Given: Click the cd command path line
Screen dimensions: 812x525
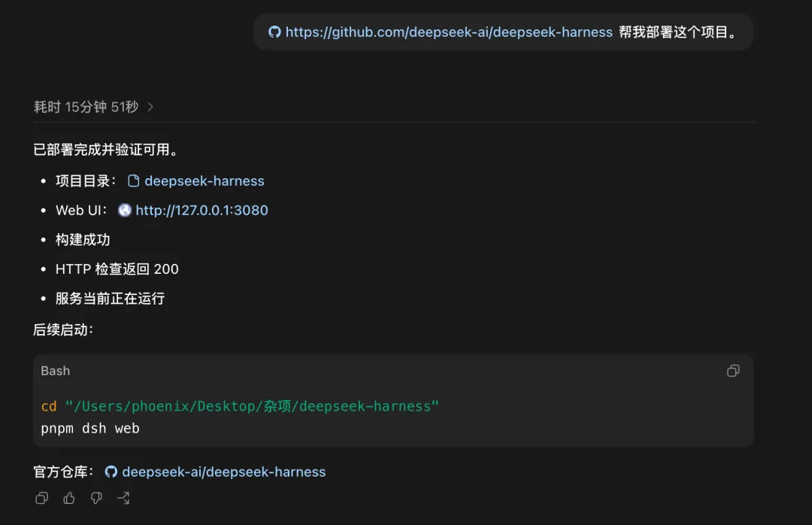Looking at the screenshot, I should 240,406.
